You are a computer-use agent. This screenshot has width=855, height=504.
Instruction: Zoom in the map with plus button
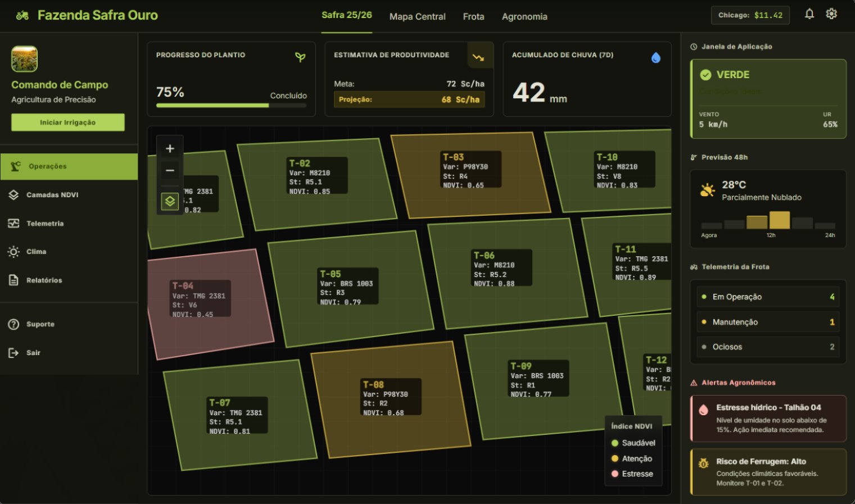(x=170, y=149)
